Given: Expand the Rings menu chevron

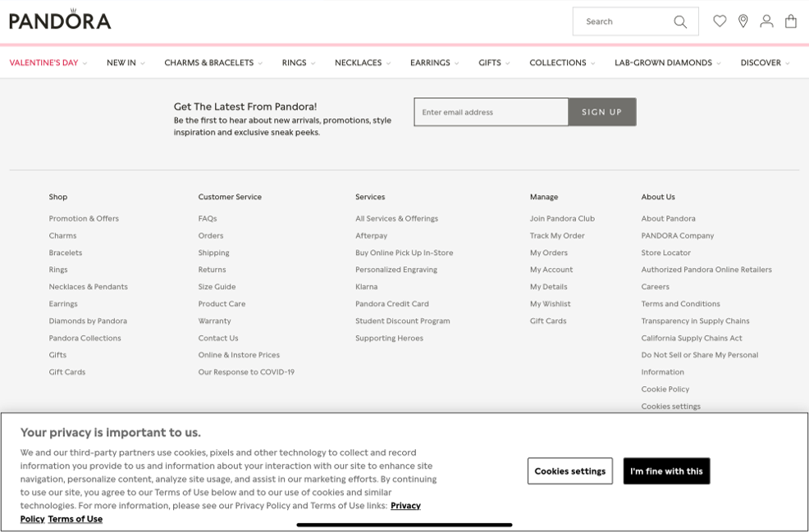Looking at the screenshot, I should click(313, 63).
